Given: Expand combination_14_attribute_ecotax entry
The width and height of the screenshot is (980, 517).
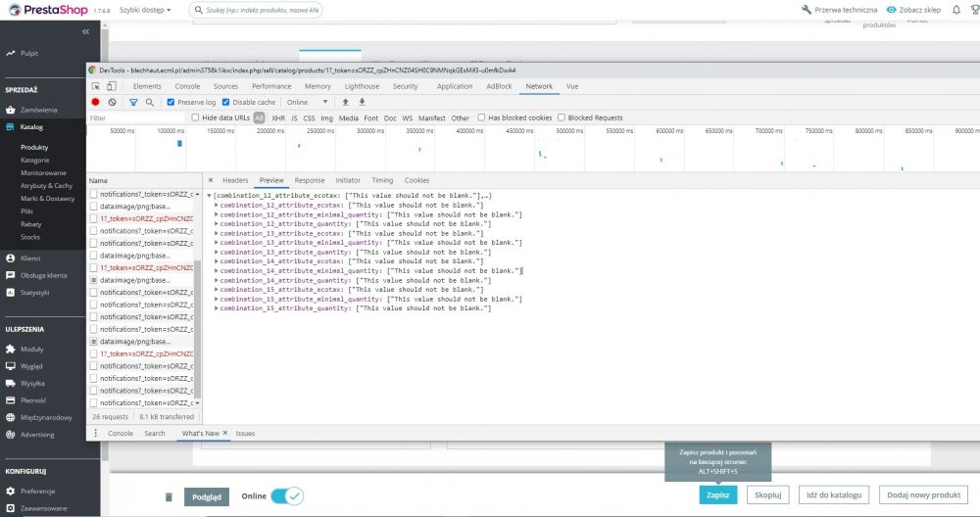Looking at the screenshot, I should pyautogui.click(x=217, y=261).
